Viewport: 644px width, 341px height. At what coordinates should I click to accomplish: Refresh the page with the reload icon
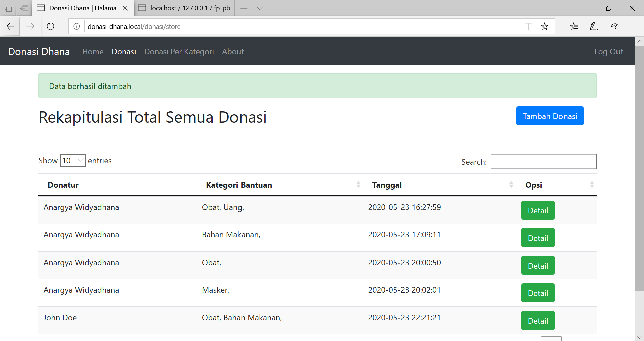50,26
